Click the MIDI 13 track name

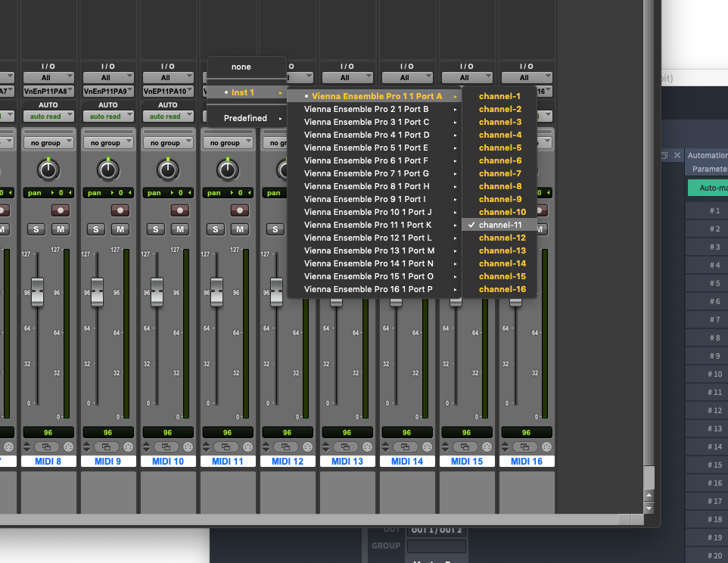pos(347,462)
